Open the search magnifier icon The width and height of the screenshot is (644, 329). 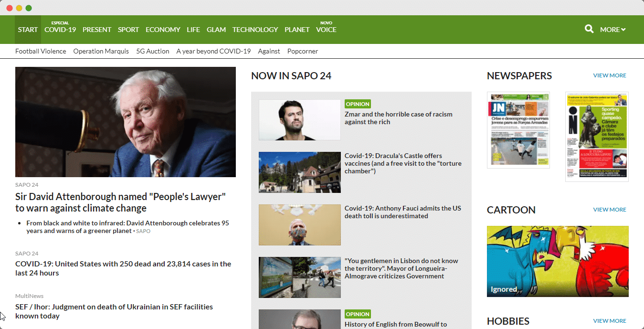pyautogui.click(x=589, y=29)
